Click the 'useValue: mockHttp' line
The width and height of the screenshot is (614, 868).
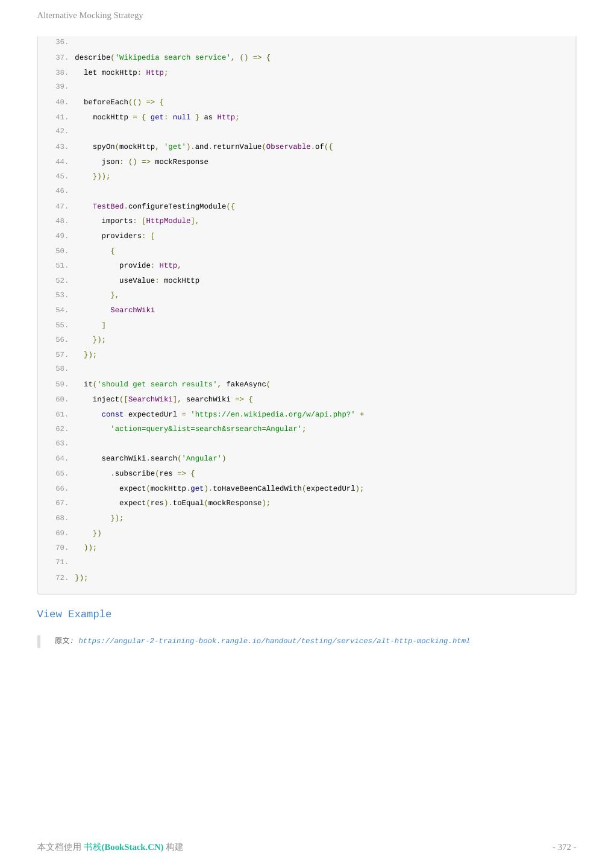(x=159, y=280)
